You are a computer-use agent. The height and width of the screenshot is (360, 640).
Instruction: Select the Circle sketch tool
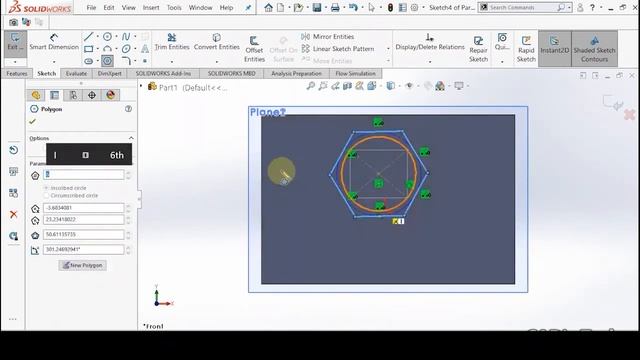pyautogui.click(x=107, y=37)
